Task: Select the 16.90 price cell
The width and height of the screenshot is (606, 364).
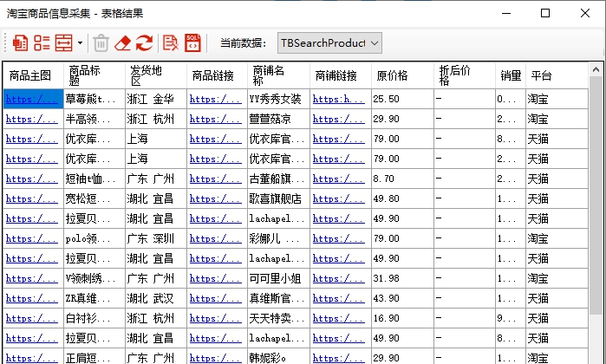Action: (x=403, y=318)
